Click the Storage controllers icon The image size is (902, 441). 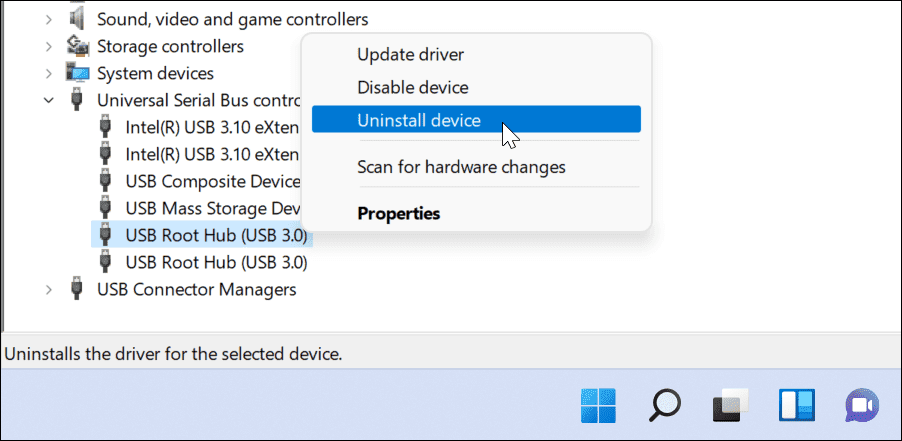point(77,46)
